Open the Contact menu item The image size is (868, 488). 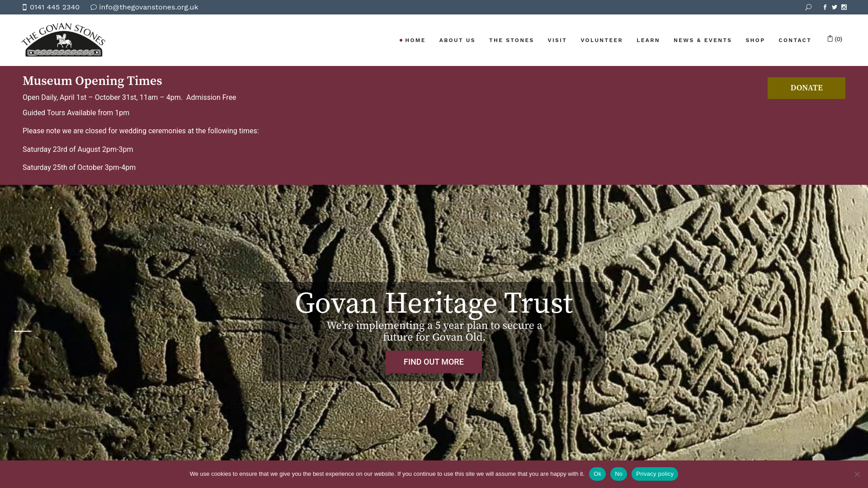coord(795,40)
